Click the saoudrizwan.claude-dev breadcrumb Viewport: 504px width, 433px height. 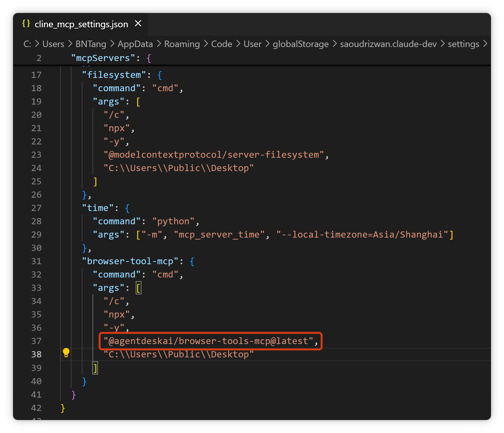(388, 44)
